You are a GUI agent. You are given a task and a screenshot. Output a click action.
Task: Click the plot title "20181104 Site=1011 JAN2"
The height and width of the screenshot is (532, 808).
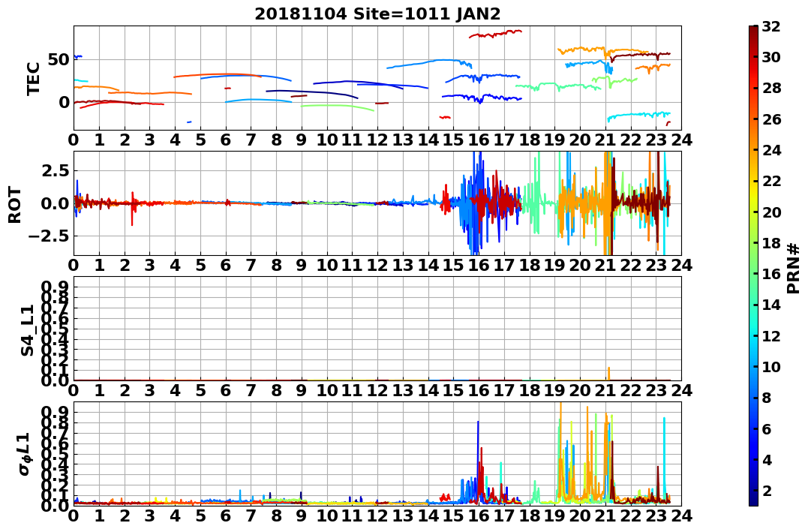(x=377, y=14)
